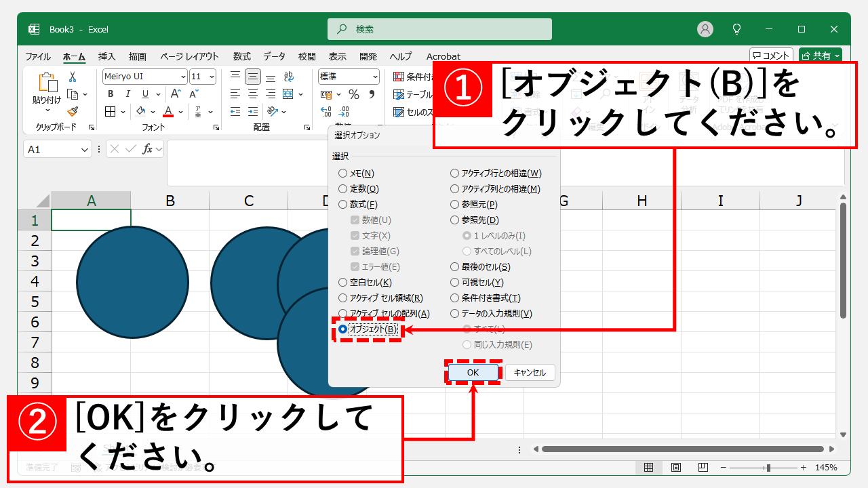Select オブジェクト(B) radio button
The height and width of the screenshot is (488, 868).
point(342,329)
